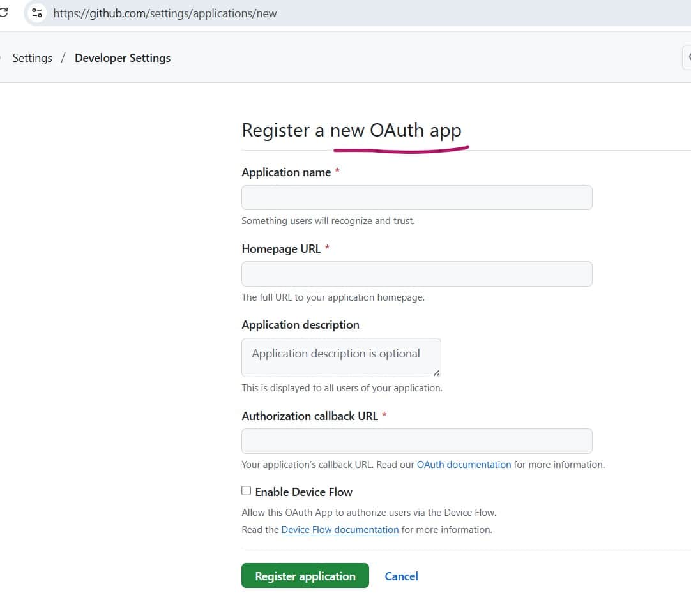This screenshot has width=691, height=616.
Task: Open the Settings breadcrumb
Action: click(x=32, y=58)
